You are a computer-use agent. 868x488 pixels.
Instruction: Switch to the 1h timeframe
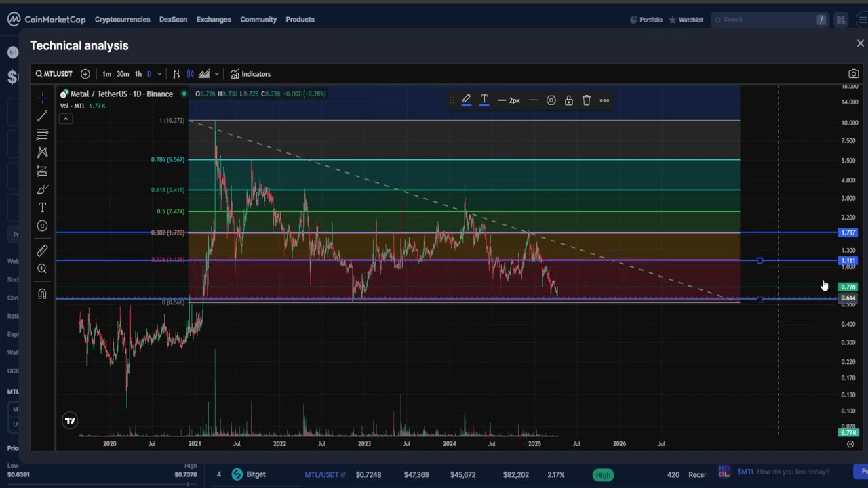pyautogui.click(x=138, y=74)
